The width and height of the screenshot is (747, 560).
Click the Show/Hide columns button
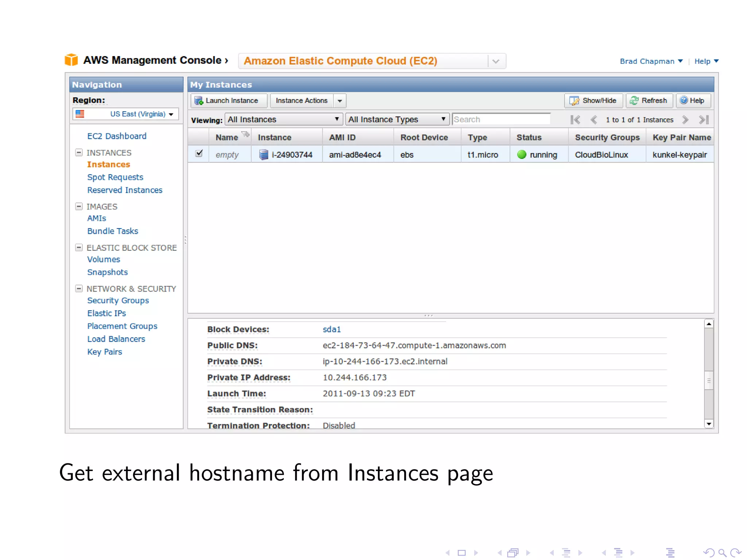[593, 101]
